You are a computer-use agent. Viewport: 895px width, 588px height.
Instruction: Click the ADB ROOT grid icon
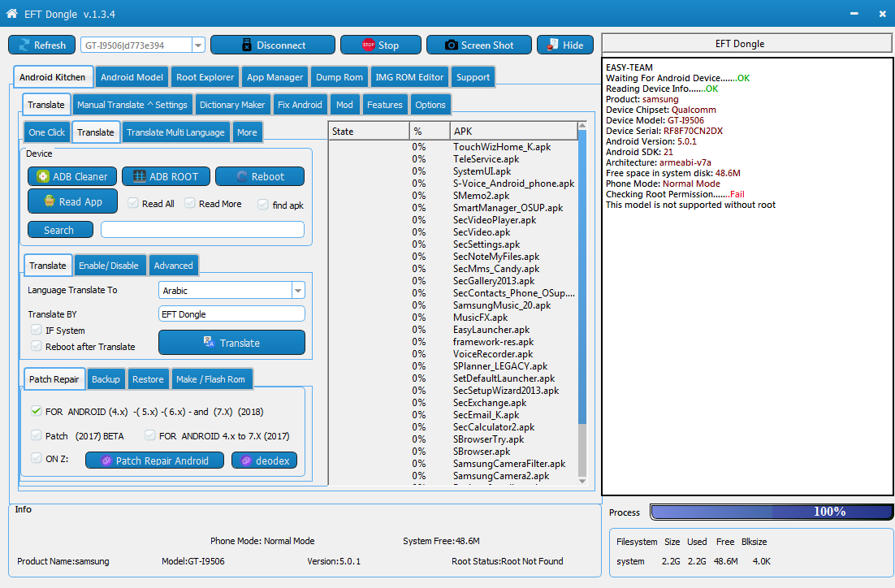139,176
